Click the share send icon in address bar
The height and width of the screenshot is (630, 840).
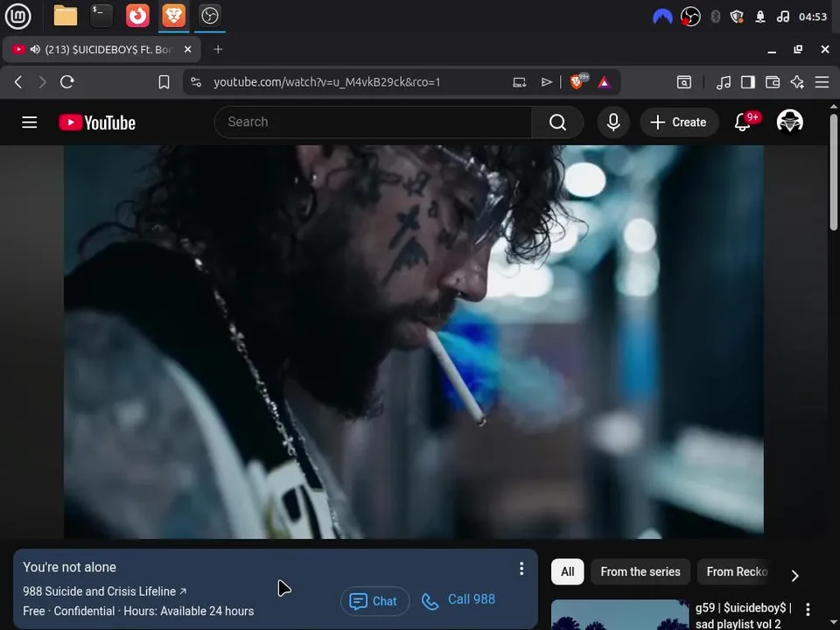[x=546, y=82]
